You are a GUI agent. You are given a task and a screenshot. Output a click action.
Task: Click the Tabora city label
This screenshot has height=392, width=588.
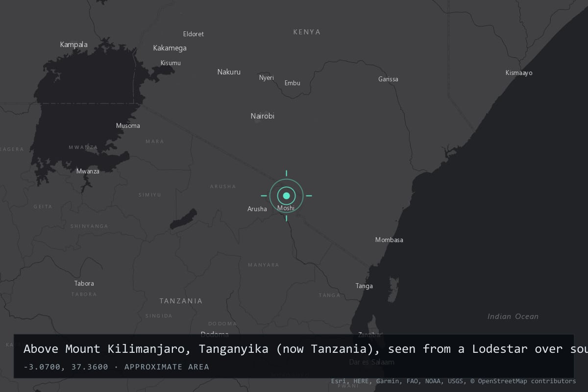pos(84,284)
